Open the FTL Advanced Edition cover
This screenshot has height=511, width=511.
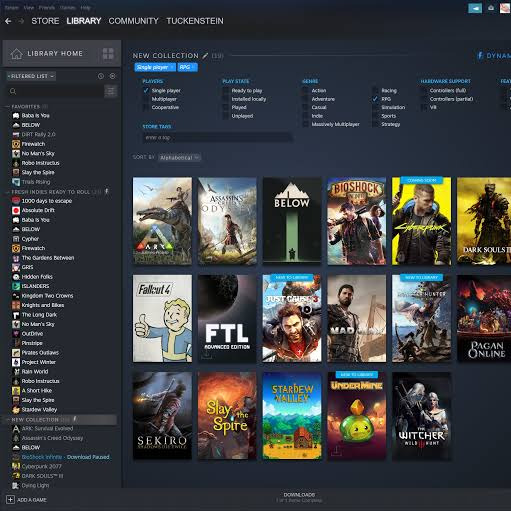pyautogui.click(x=227, y=318)
